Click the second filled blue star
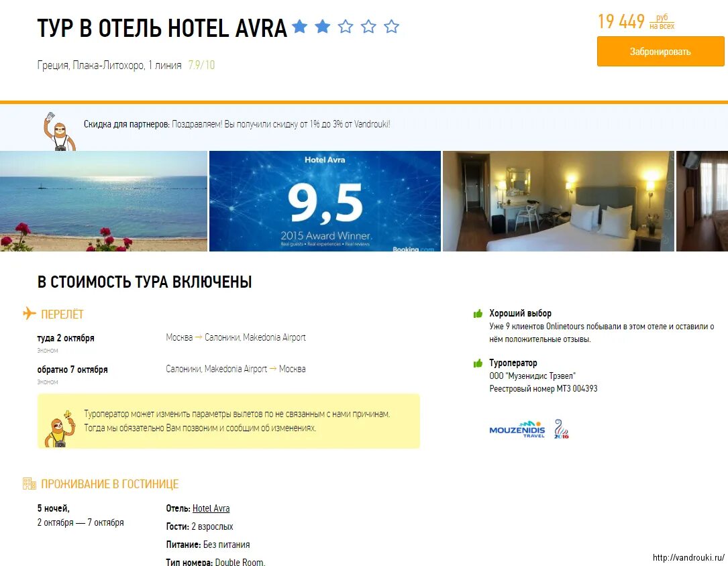Screen dimensions: 728x566 tap(322, 26)
